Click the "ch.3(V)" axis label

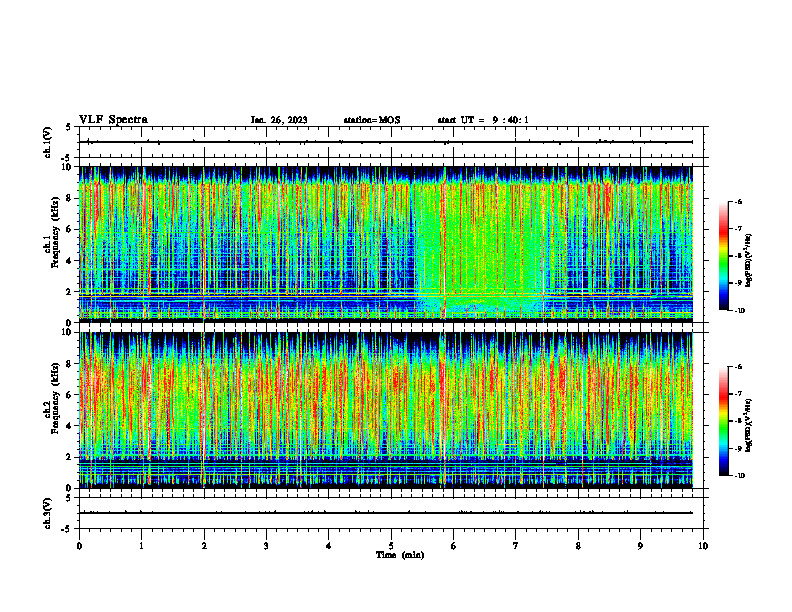(x=48, y=513)
